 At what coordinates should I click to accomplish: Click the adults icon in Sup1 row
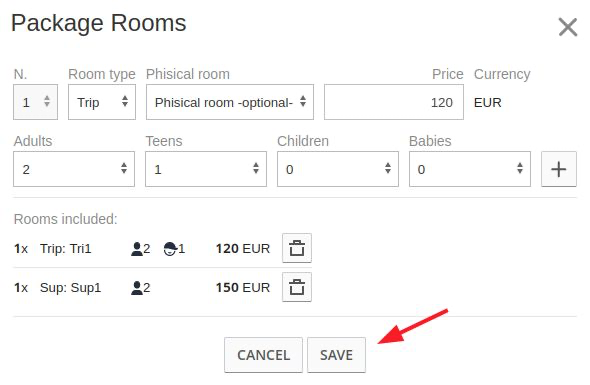pyautogui.click(x=136, y=288)
